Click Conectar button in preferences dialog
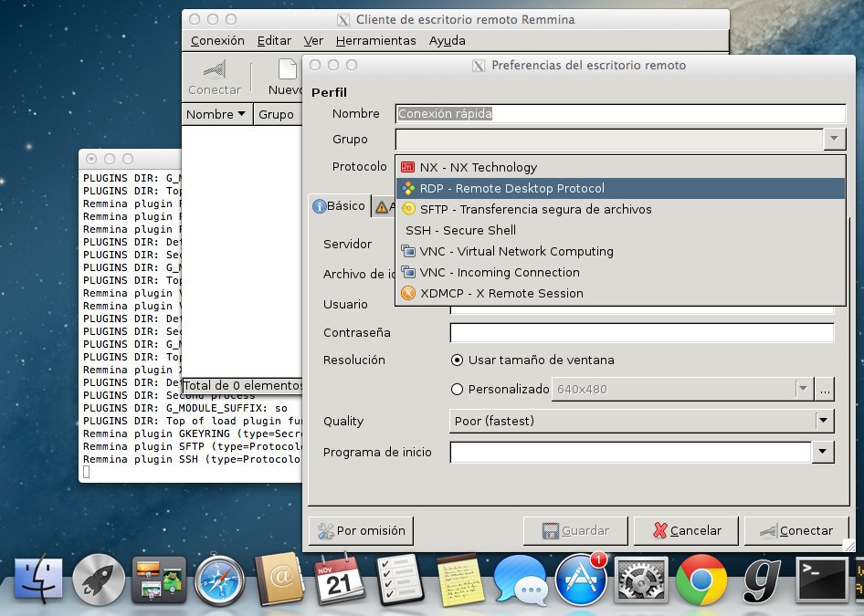Viewport: 864px width, 616px height. 796,531
